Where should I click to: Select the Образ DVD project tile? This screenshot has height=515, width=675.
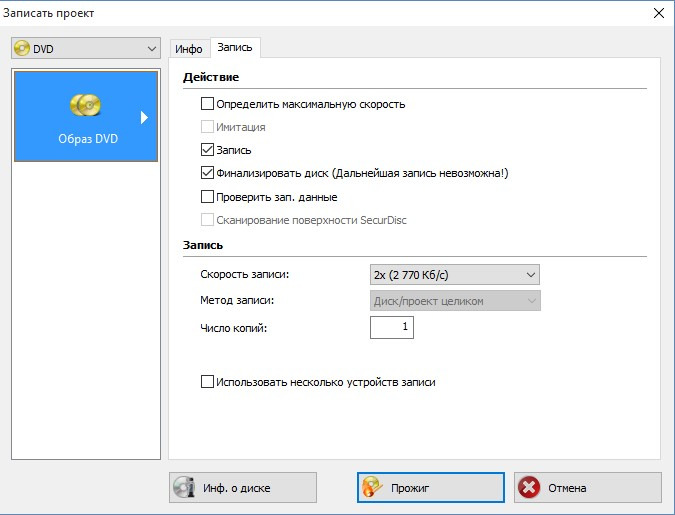click(x=86, y=116)
